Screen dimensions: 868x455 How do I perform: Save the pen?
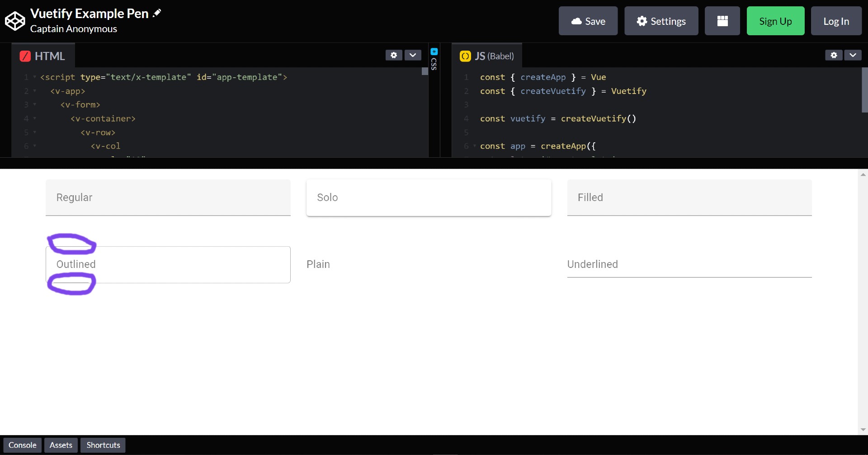(588, 21)
